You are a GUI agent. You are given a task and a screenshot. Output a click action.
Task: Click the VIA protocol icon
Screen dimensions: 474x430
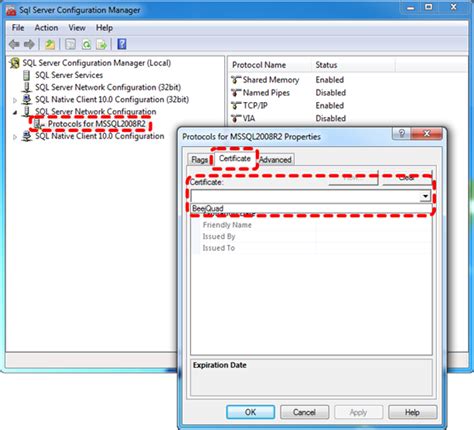coord(236,118)
